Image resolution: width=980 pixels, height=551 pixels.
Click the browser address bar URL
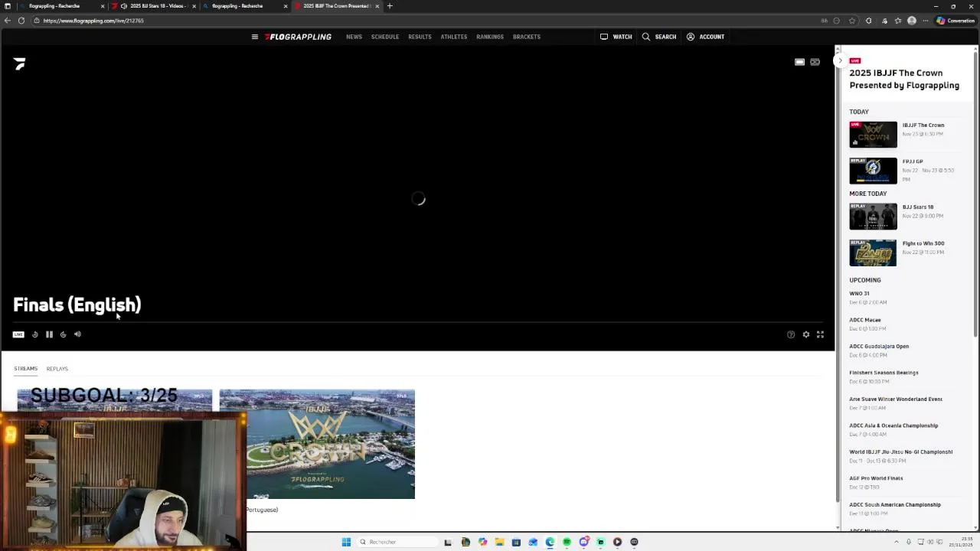(93, 21)
